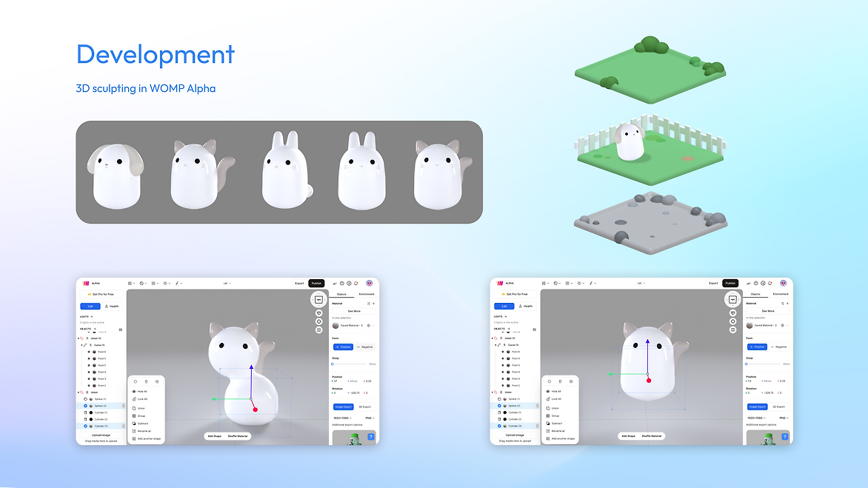Click the Union icon in left editor's context menu
Screen dimensions: 868x488
coord(134,408)
